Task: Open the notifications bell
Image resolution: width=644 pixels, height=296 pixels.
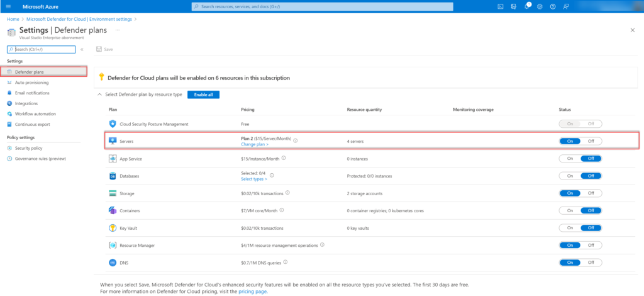Action: (527, 6)
